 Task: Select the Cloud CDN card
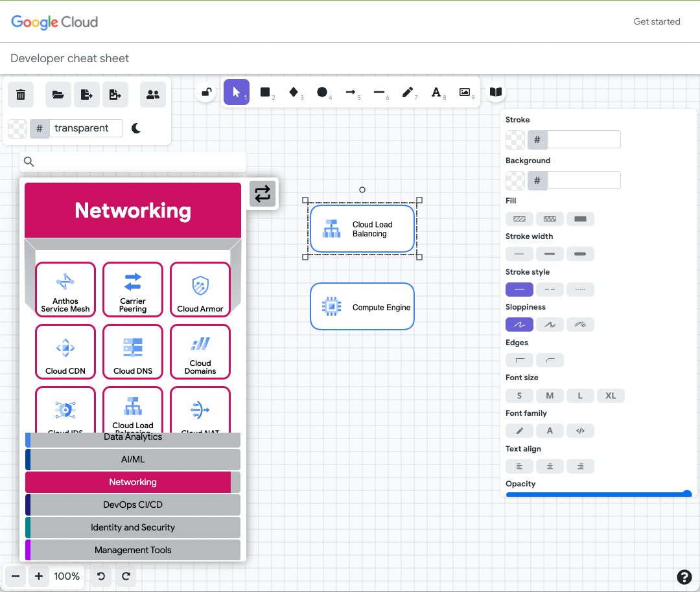(65, 352)
